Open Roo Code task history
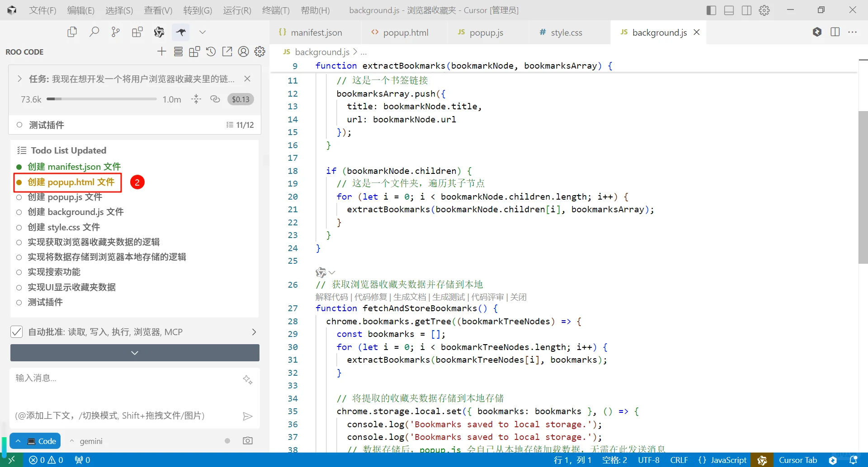 click(211, 51)
